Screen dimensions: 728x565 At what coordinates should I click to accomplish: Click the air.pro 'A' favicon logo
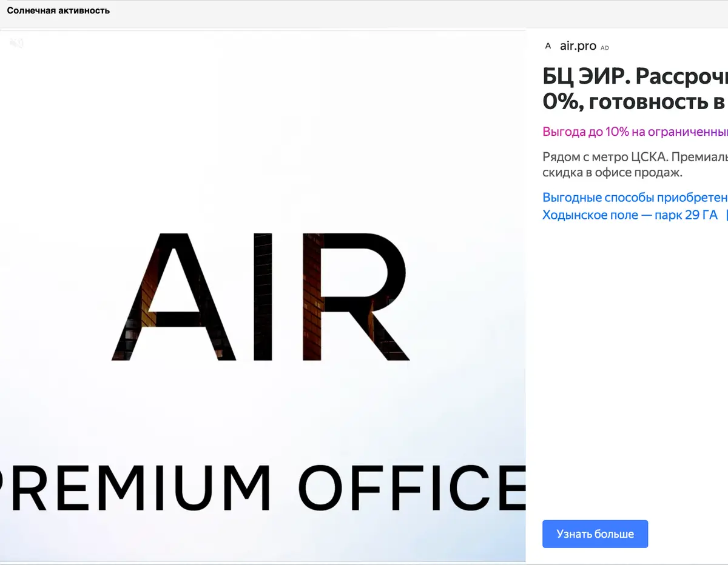548,46
